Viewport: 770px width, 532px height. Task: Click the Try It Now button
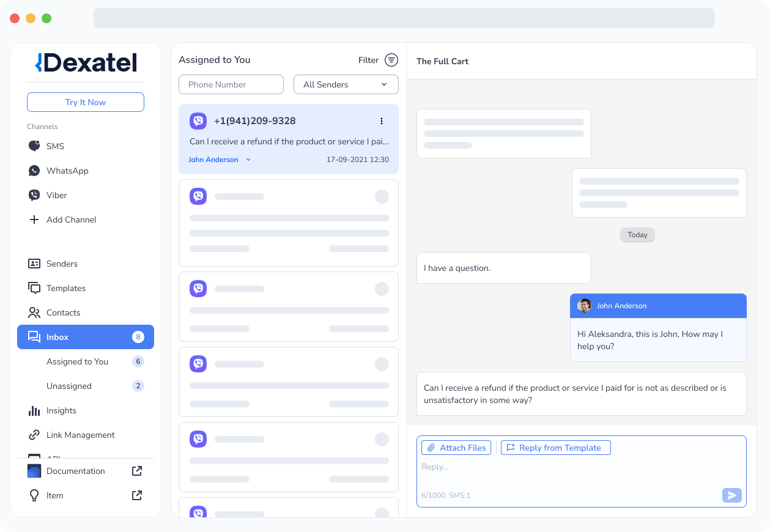tap(85, 102)
